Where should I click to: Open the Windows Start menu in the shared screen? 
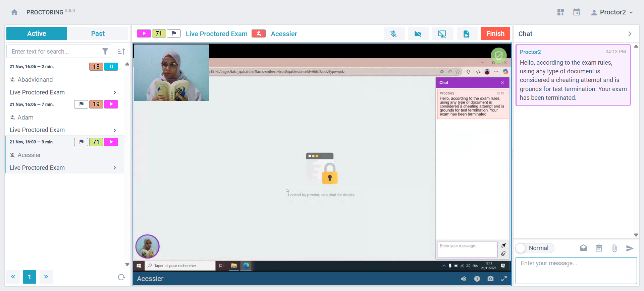point(139,266)
